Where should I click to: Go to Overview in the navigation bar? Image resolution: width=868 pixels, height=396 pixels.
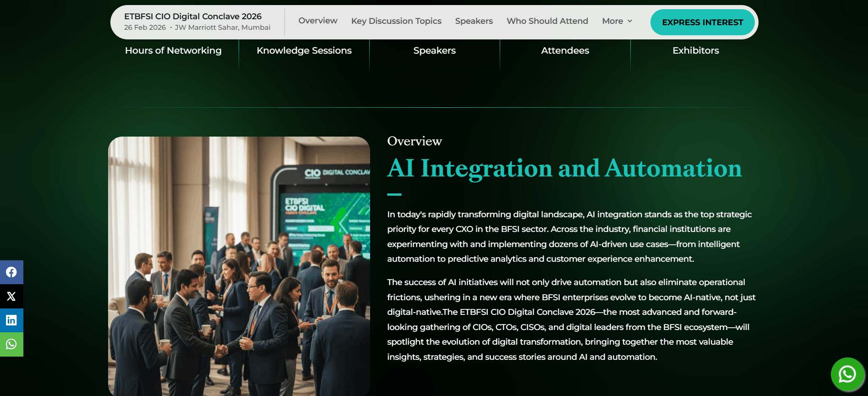point(317,21)
